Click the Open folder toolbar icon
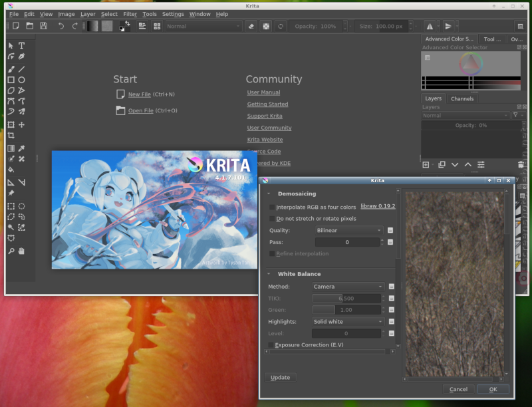The image size is (532, 407). pos(30,26)
